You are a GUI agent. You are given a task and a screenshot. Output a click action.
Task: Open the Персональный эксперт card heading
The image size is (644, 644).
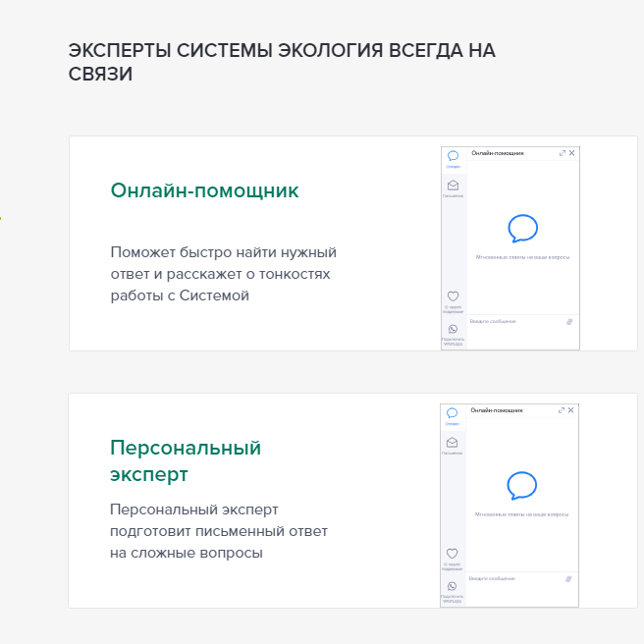click(x=186, y=460)
